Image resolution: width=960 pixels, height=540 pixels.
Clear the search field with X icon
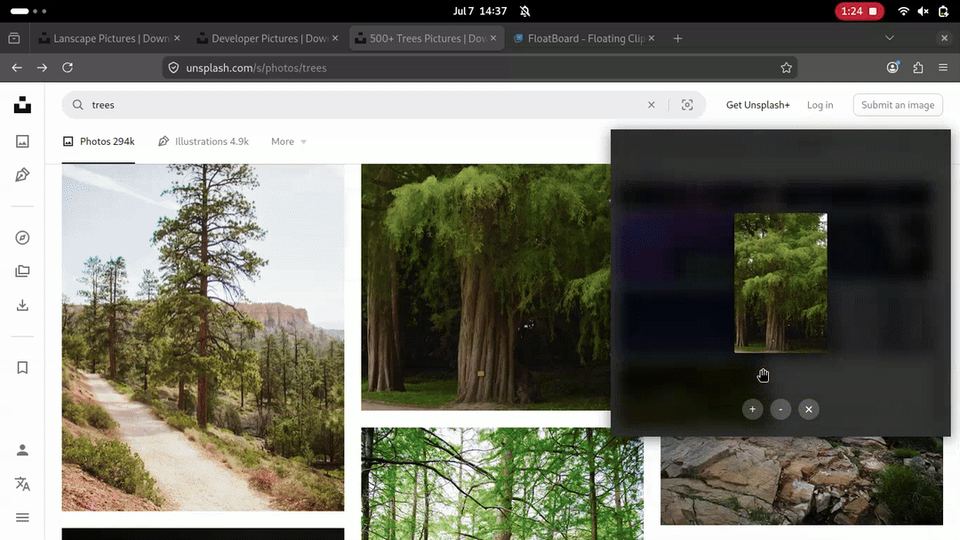tap(651, 105)
